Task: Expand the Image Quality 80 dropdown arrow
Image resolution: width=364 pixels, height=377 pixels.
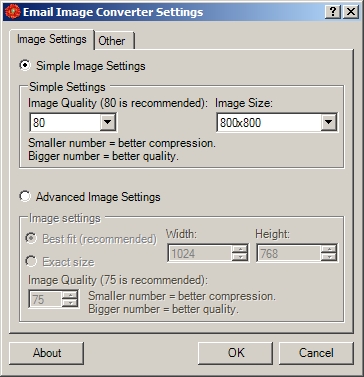Action: (x=108, y=123)
